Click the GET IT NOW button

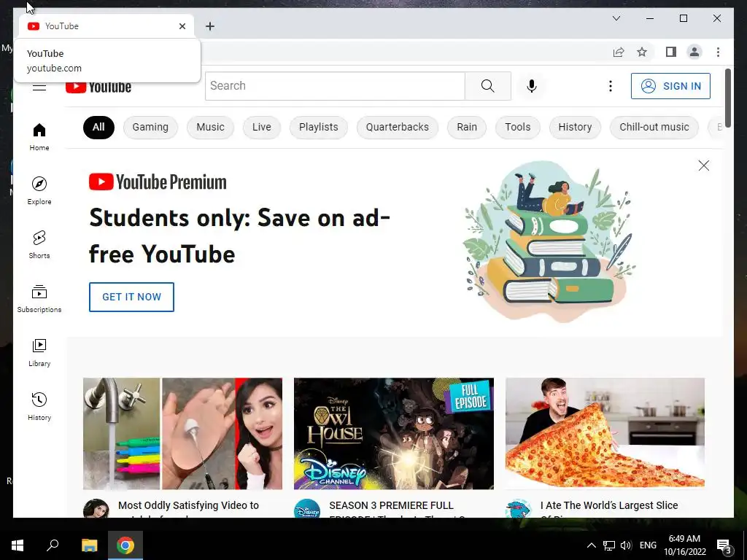pos(131,297)
